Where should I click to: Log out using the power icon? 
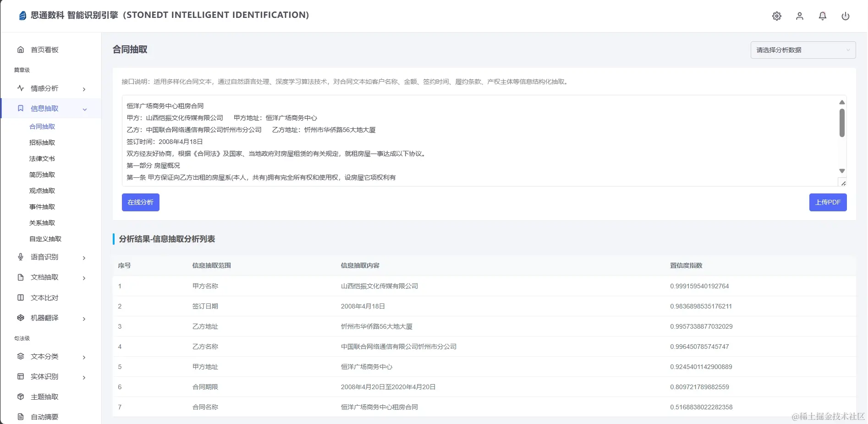pyautogui.click(x=846, y=16)
